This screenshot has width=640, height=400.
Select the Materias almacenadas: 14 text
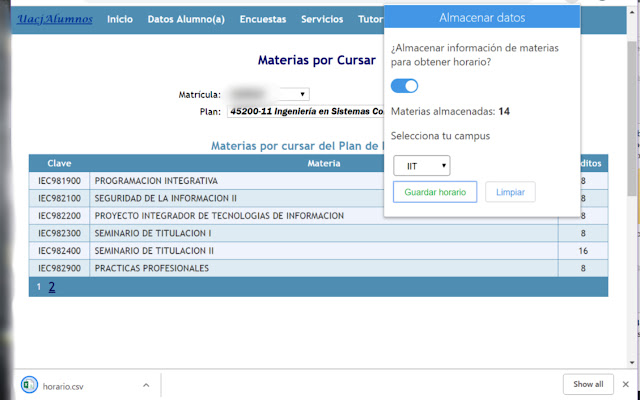pyautogui.click(x=450, y=111)
